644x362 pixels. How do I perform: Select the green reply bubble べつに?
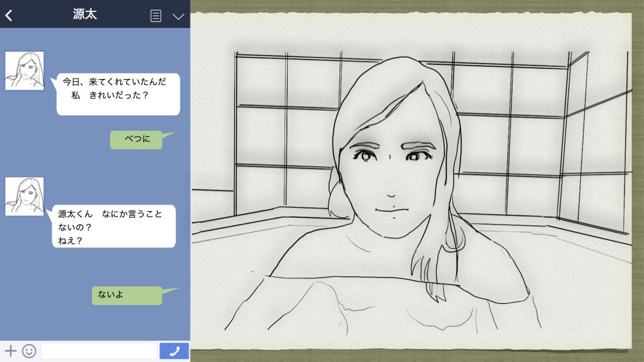click(137, 139)
